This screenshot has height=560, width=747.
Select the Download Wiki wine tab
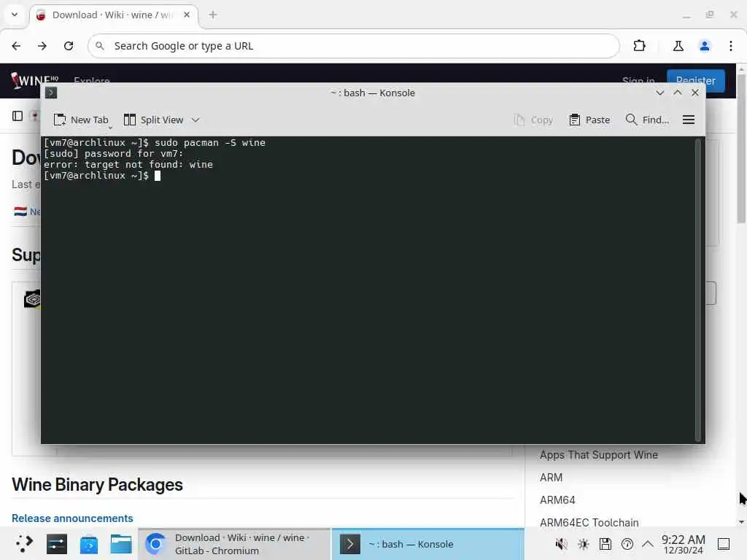[x=113, y=15]
